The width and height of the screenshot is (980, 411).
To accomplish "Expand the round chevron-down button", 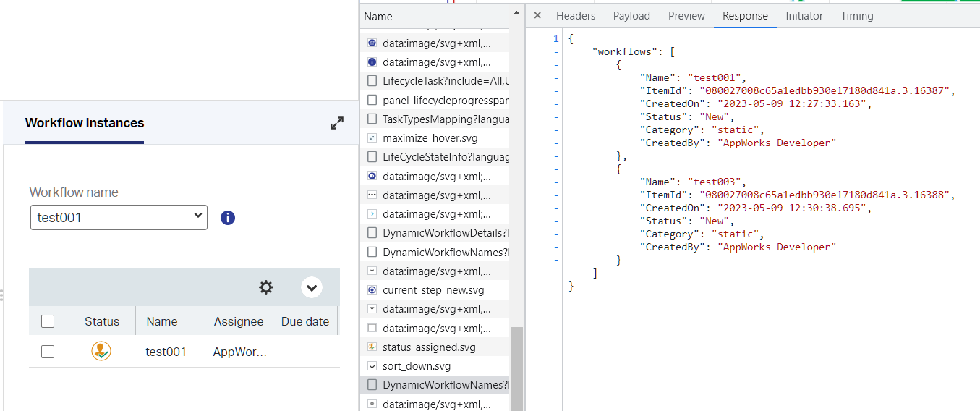I will point(312,287).
